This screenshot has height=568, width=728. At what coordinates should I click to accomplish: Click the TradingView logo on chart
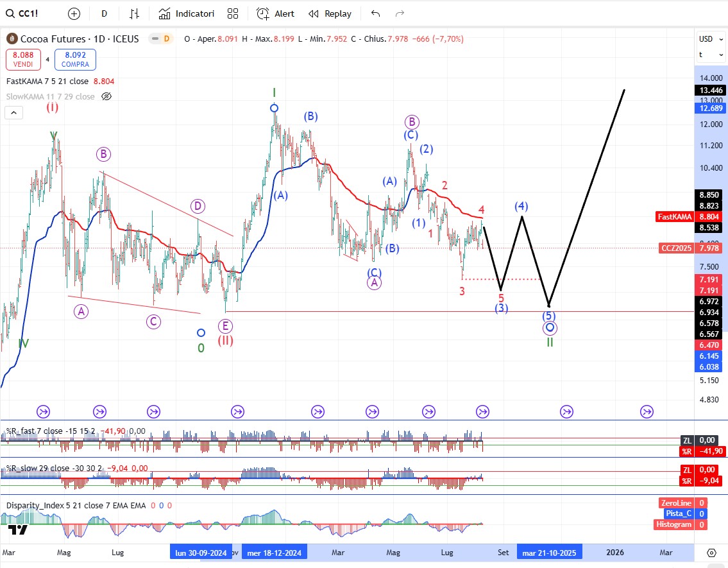pyautogui.click(x=18, y=530)
